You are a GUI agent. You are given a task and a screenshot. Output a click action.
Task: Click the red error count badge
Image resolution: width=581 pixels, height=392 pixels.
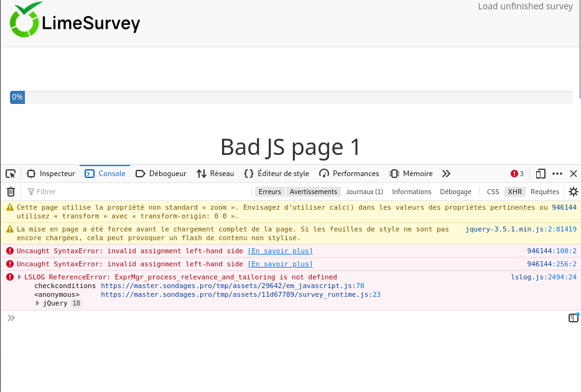click(x=517, y=174)
